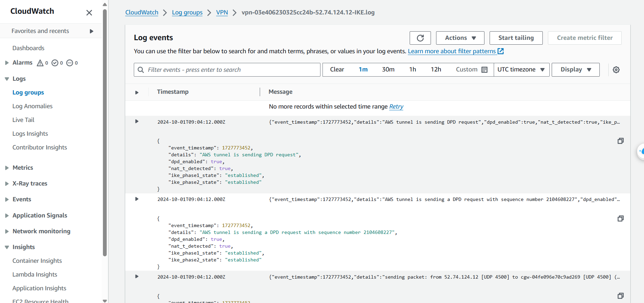Select the 1h time range
This screenshot has width=644, height=303.
click(413, 70)
